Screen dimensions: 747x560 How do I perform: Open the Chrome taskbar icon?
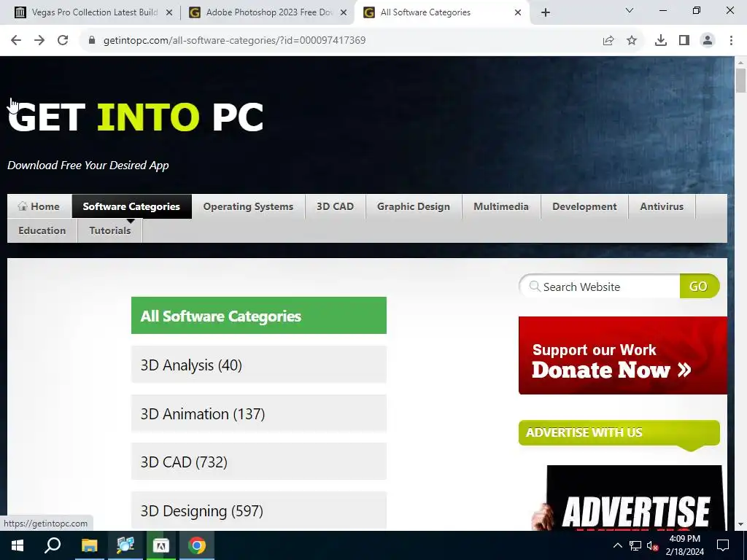(196, 545)
